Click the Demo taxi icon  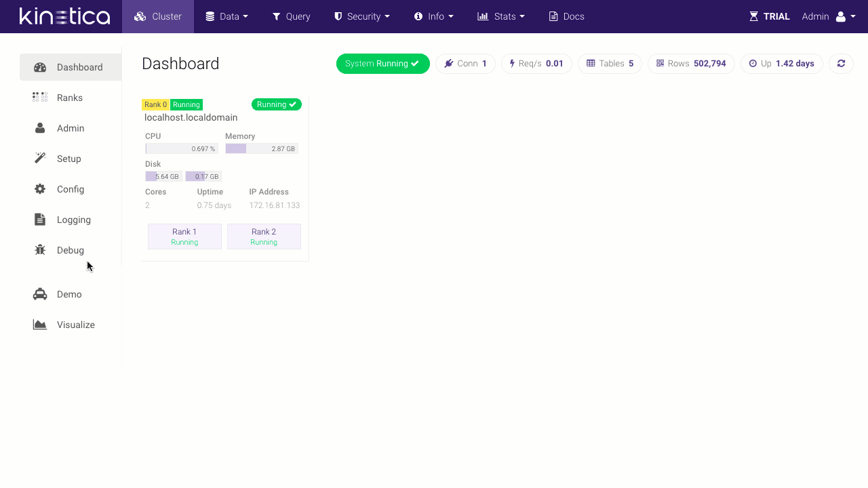[x=40, y=294]
